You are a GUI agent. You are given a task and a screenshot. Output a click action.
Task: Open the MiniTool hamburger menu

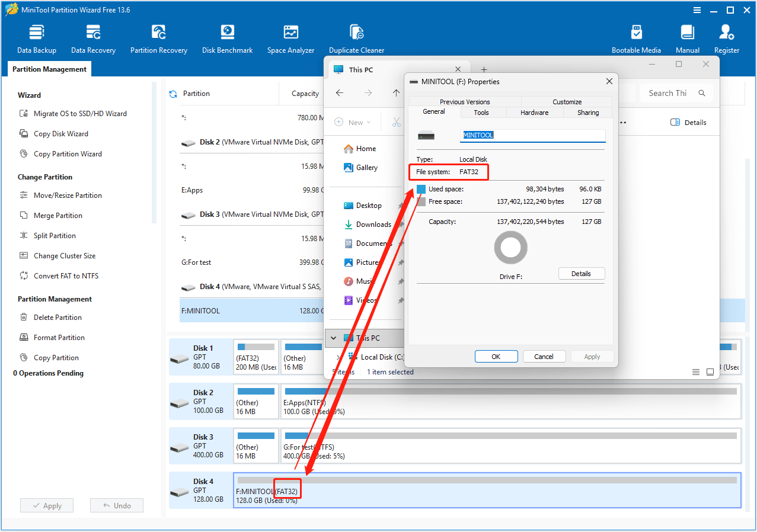(x=697, y=10)
